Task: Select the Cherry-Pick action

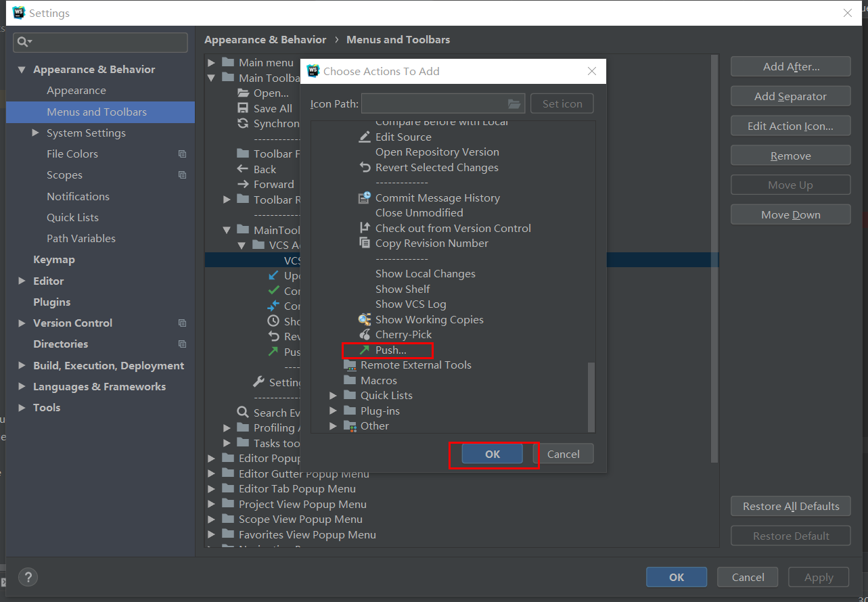Action: point(403,334)
